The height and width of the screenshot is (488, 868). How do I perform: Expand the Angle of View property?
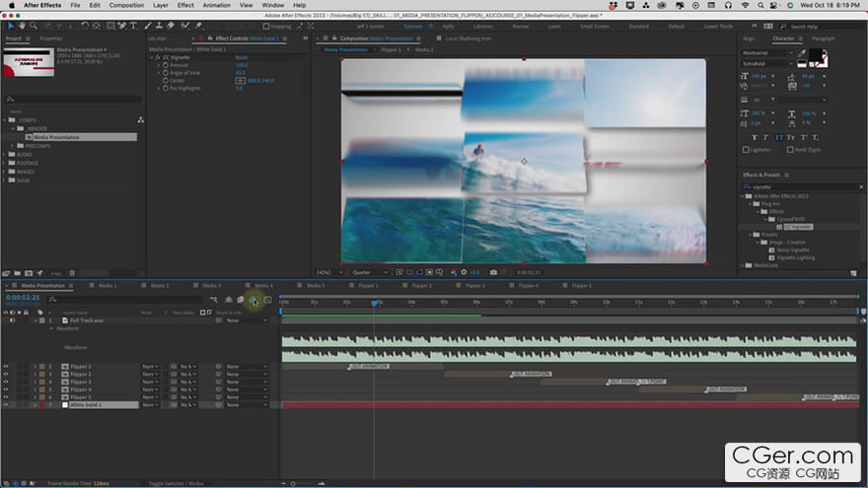(x=159, y=73)
